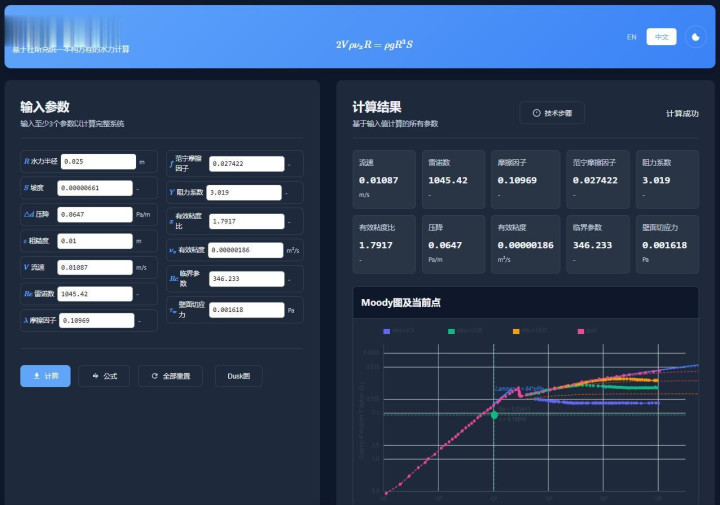This screenshot has width=720, height=505.
Task: Edit the 有效粘度比 input field showing 1.7917
Action: coord(247,221)
